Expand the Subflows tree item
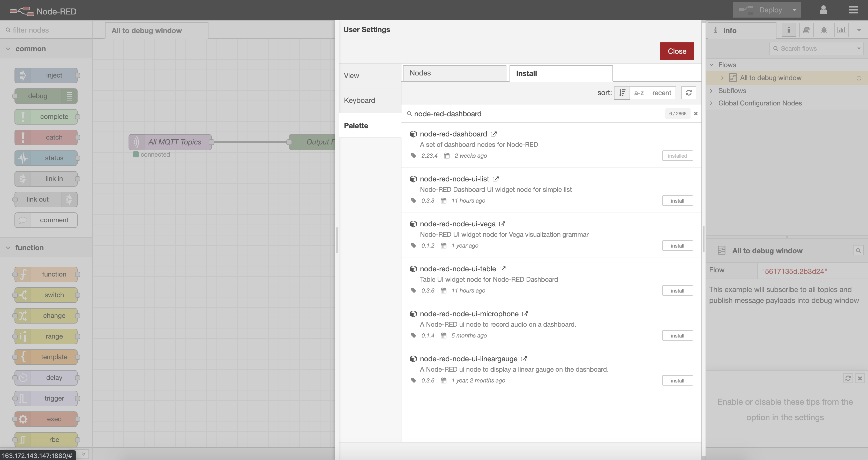Viewport: 868px width, 460px height. [x=711, y=91]
